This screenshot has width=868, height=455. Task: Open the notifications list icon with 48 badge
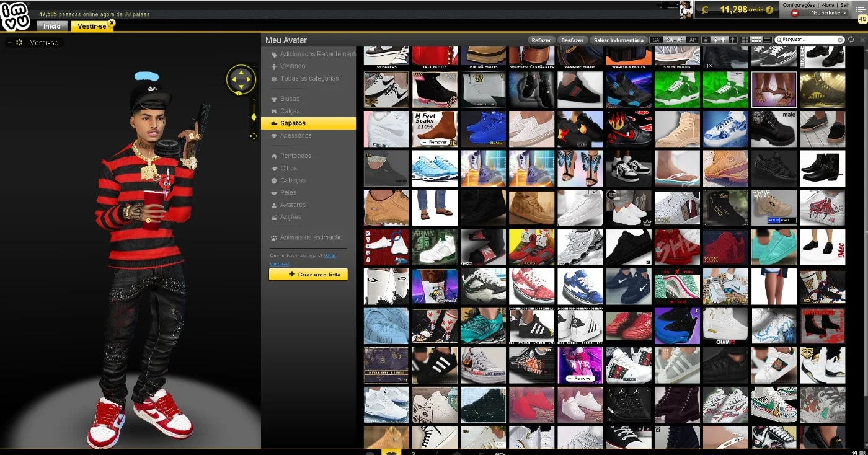pyautogui.click(x=861, y=9)
